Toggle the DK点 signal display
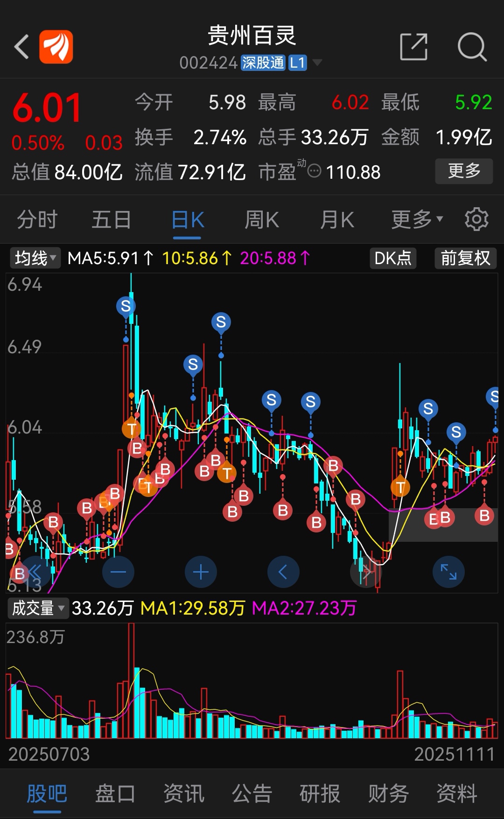 392,258
